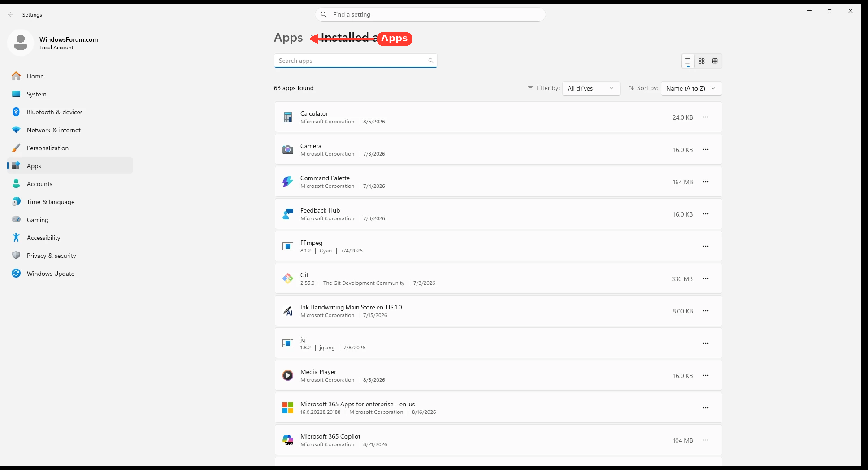
Task: Click the Ink.Handwriting app icon
Action: click(288, 311)
